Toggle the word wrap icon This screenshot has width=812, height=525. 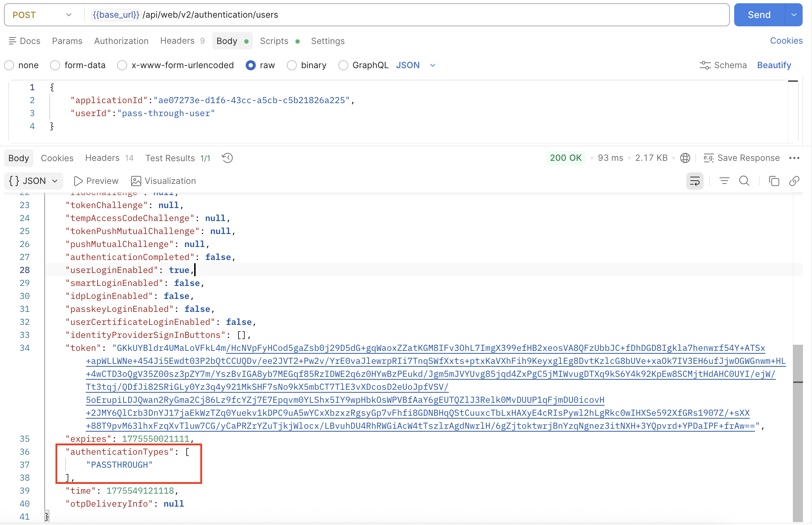[695, 181]
